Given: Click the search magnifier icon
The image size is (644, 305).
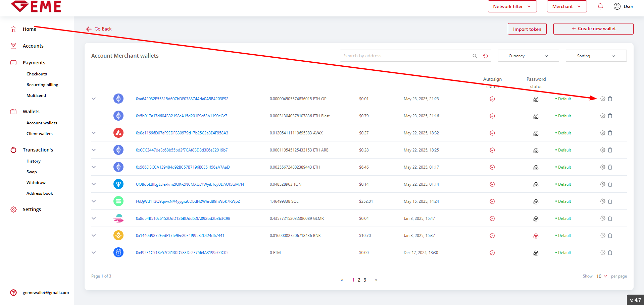Looking at the screenshot, I should coord(475,56).
